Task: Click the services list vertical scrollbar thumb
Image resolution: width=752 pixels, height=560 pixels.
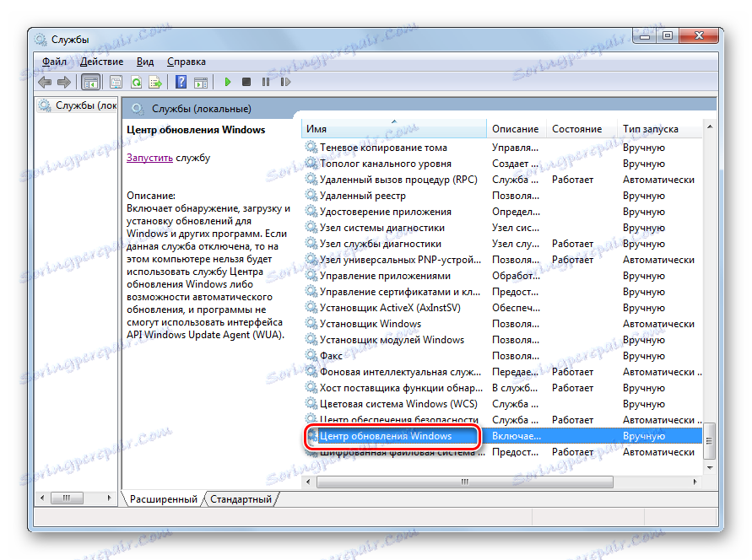Action: point(709,441)
